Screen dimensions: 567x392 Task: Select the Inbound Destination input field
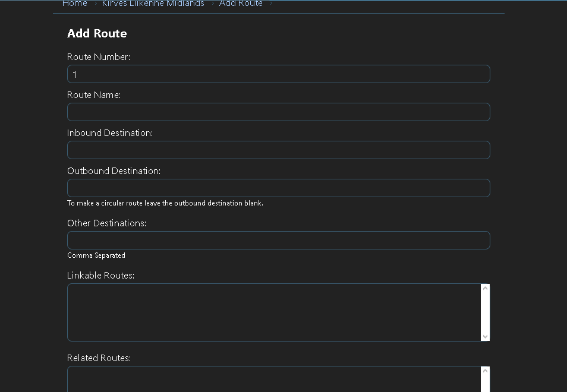coord(278,150)
